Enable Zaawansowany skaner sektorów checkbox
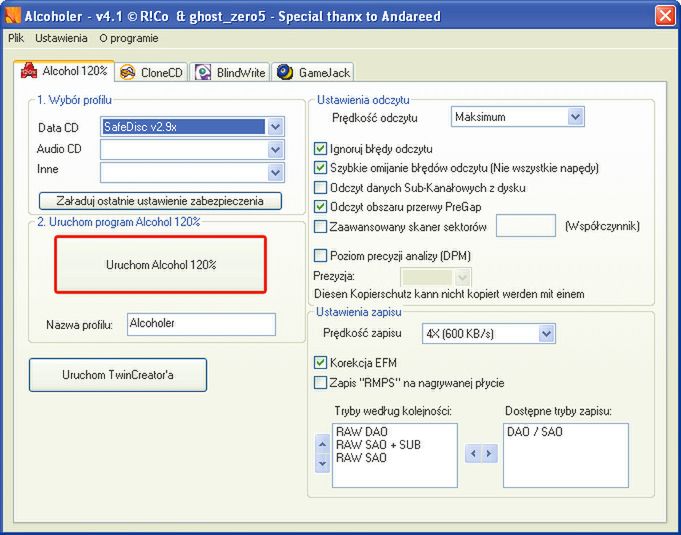 [320, 227]
